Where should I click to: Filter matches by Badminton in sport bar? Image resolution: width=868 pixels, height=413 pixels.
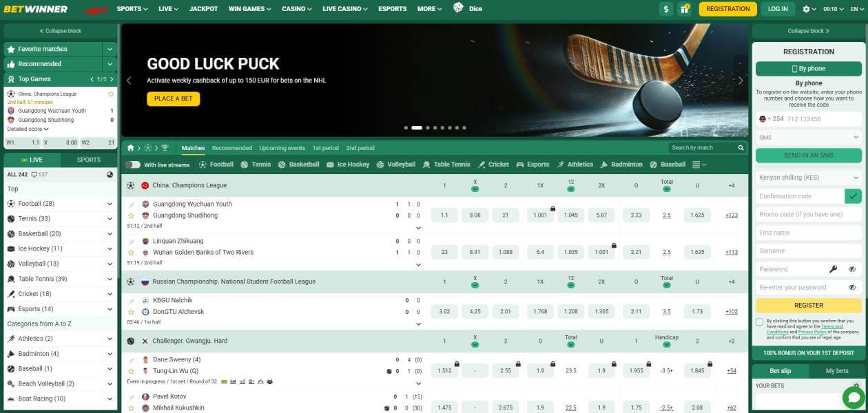click(x=621, y=165)
